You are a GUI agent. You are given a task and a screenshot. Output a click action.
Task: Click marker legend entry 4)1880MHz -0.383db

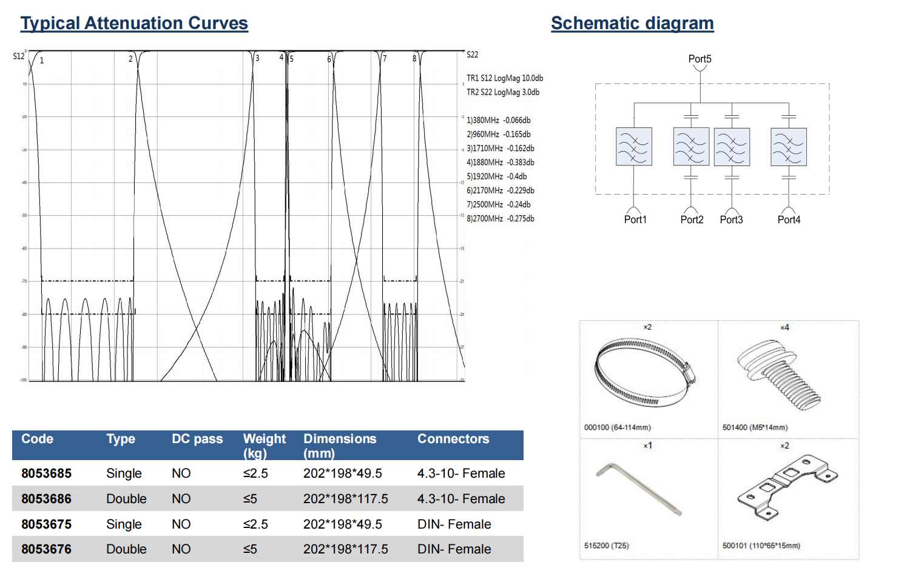(500, 162)
